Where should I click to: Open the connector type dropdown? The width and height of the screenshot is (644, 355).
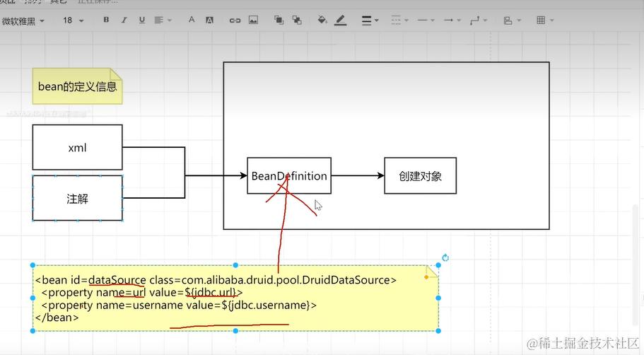pos(479,20)
